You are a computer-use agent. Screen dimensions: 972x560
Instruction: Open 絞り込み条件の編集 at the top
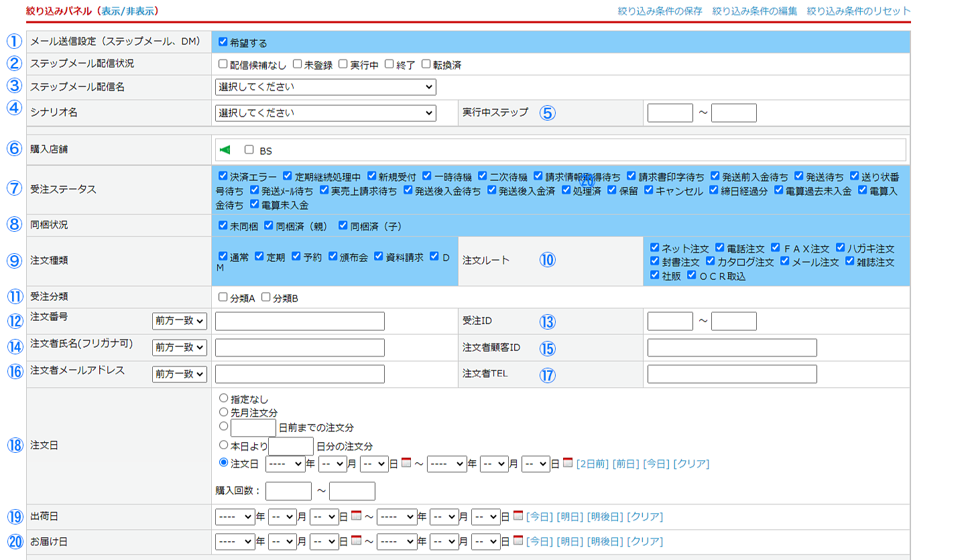click(755, 11)
